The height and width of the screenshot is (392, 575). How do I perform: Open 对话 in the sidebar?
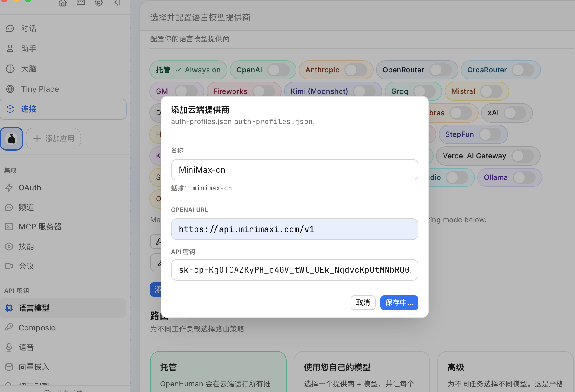[63, 28]
